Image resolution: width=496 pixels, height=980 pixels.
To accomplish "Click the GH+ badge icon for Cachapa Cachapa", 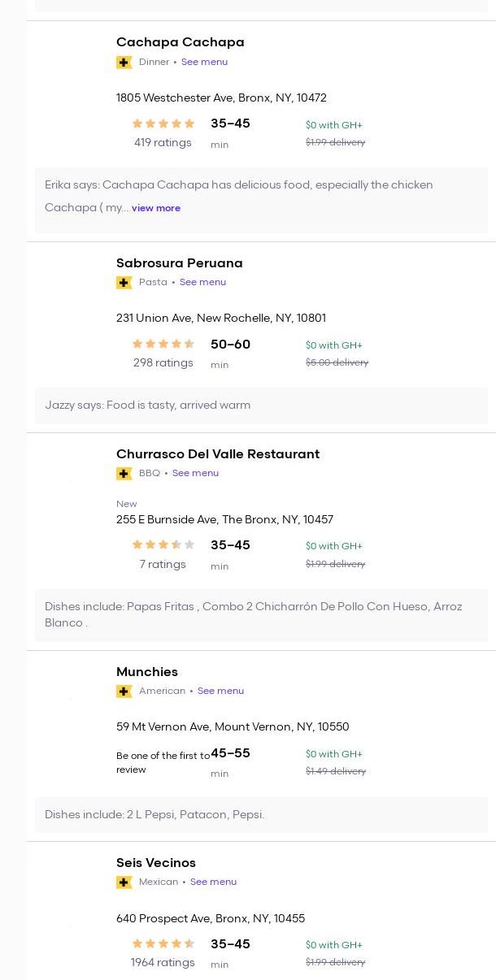I will [x=124, y=63].
